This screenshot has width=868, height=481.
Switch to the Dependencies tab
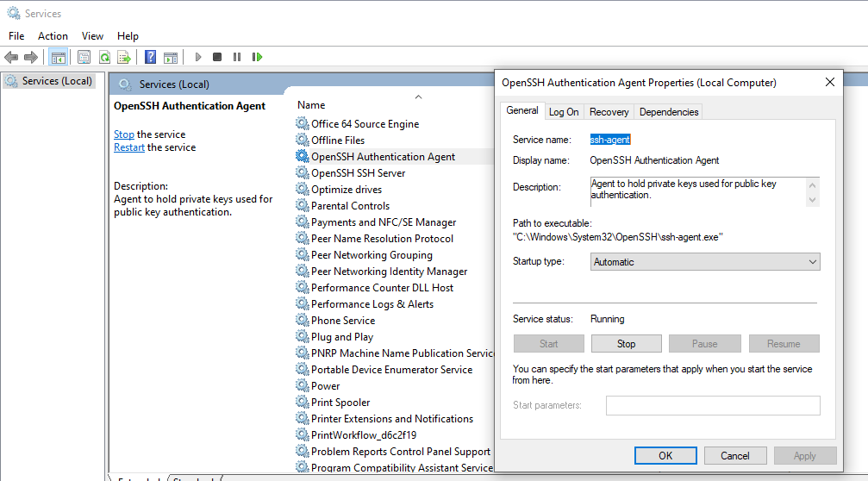(x=669, y=112)
